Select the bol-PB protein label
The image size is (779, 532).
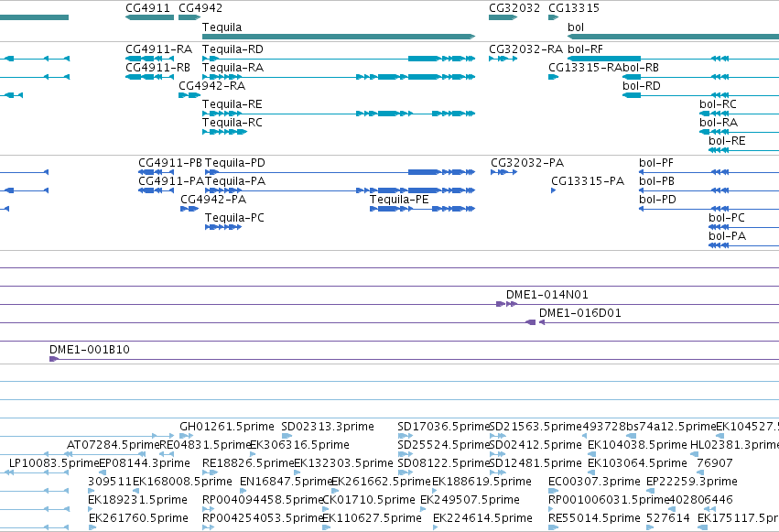pyautogui.click(x=656, y=182)
